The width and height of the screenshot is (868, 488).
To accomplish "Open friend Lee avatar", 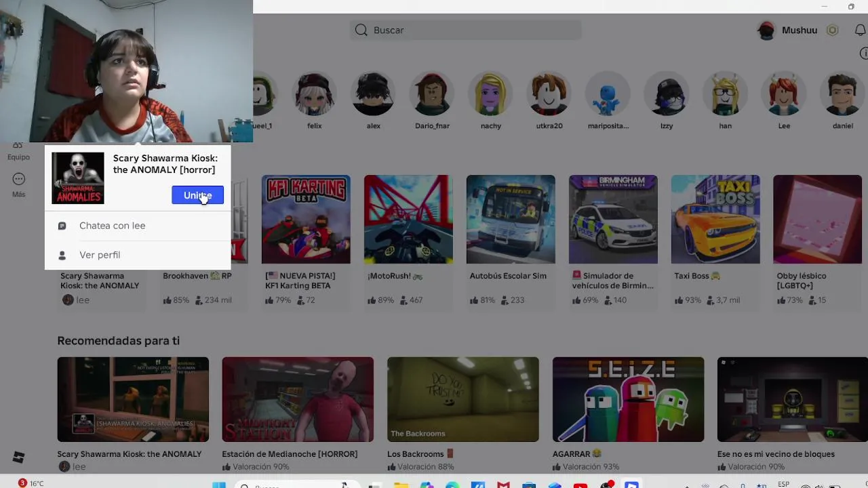I will click(784, 95).
